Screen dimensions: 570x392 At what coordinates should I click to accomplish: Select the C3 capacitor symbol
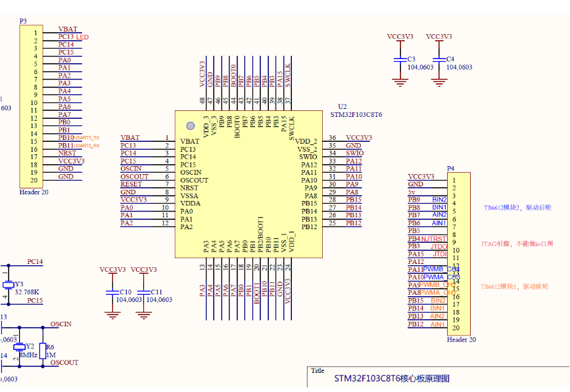(x=400, y=60)
